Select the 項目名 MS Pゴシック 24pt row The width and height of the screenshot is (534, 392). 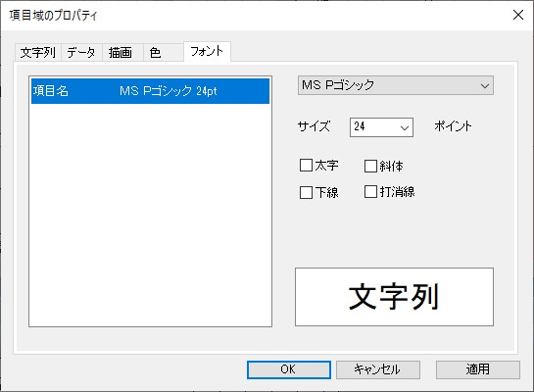click(x=150, y=91)
